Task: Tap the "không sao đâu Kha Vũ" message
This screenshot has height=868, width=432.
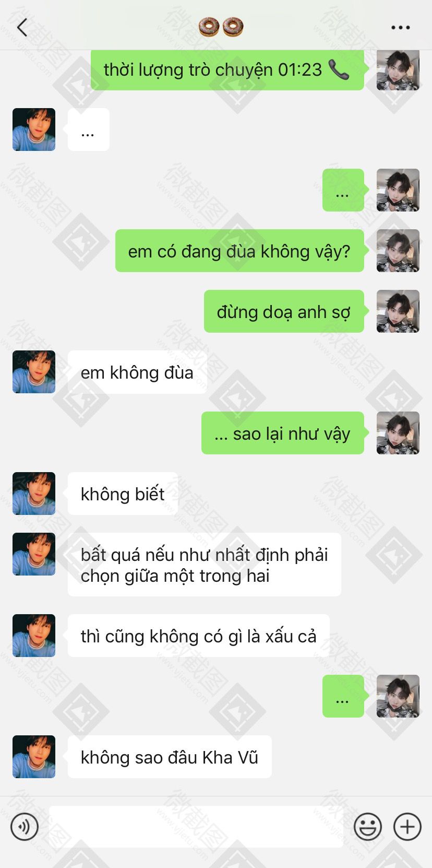Action: [170, 757]
